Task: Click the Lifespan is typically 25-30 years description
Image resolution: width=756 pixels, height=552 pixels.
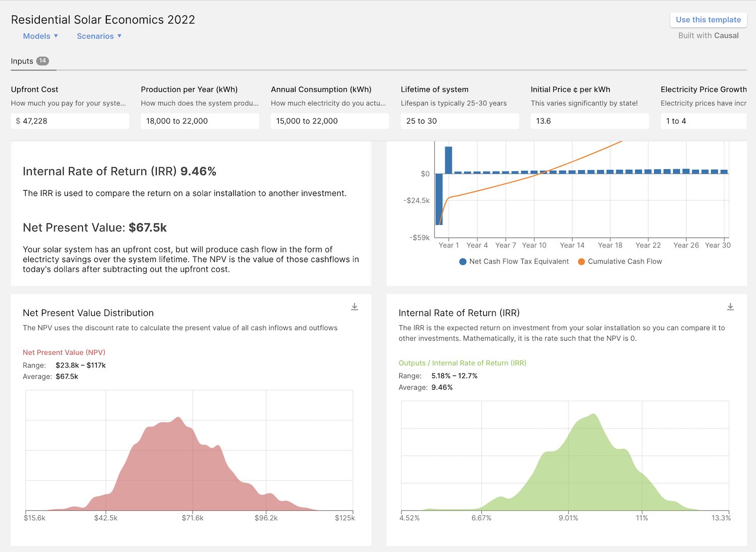Action: click(x=454, y=103)
